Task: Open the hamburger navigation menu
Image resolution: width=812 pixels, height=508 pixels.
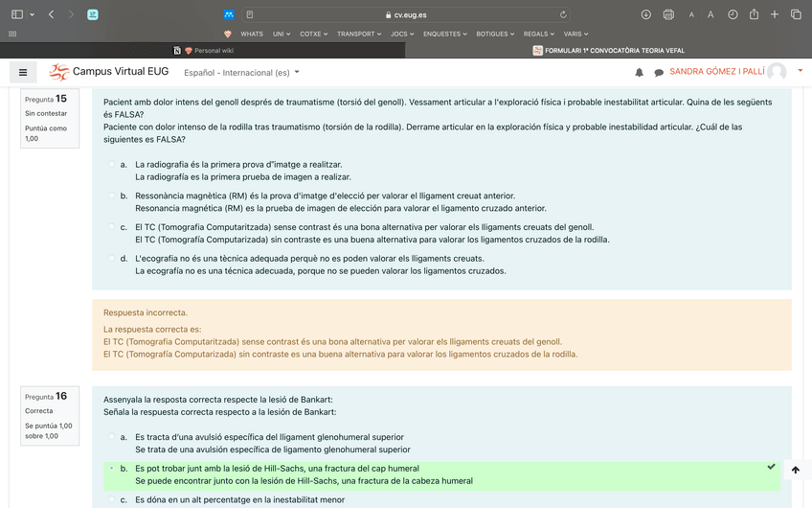Action: pos(23,72)
